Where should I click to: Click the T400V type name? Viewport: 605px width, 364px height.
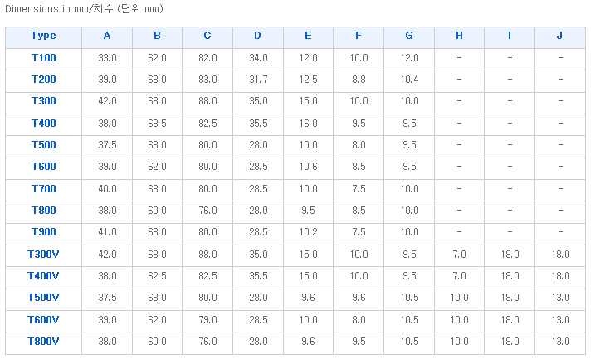click(43, 276)
